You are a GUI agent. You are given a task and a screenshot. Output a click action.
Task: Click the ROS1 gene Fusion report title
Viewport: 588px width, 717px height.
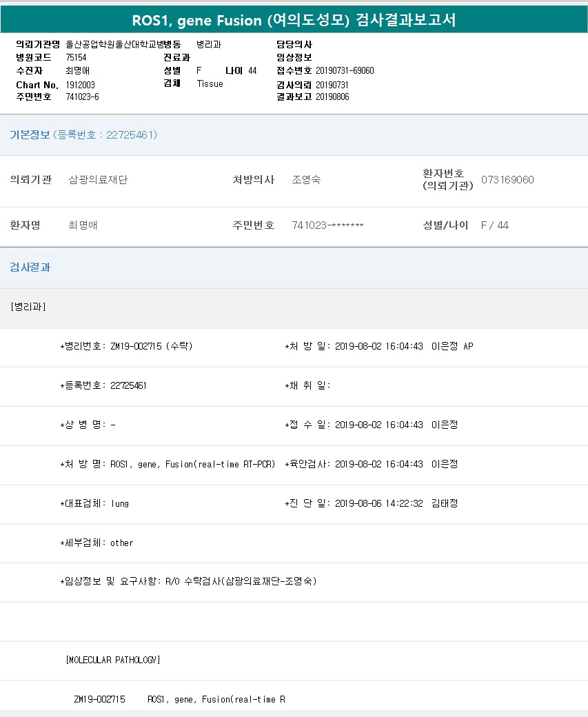(294, 20)
